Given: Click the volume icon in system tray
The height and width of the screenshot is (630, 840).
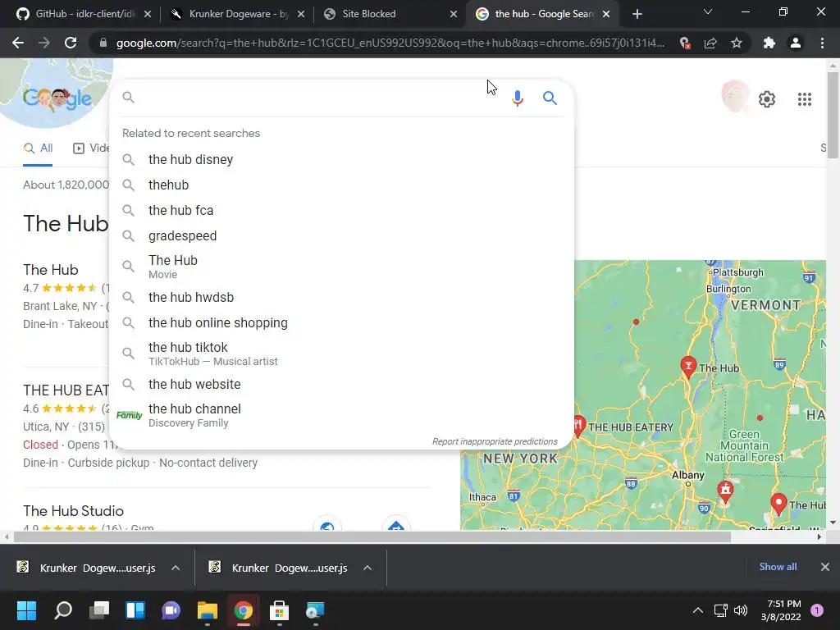Looking at the screenshot, I should pyautogui.click(x=741, y=610).
